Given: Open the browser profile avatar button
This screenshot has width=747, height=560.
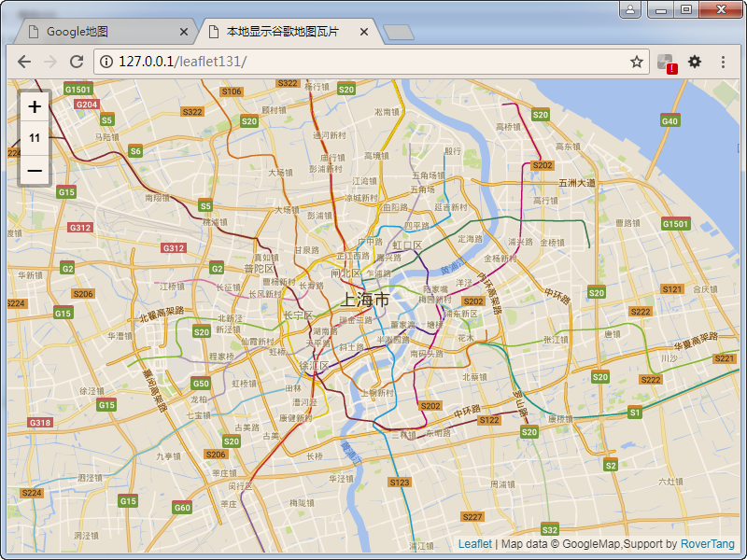Looking at the screenshot, I should click(x=631, y=9).
